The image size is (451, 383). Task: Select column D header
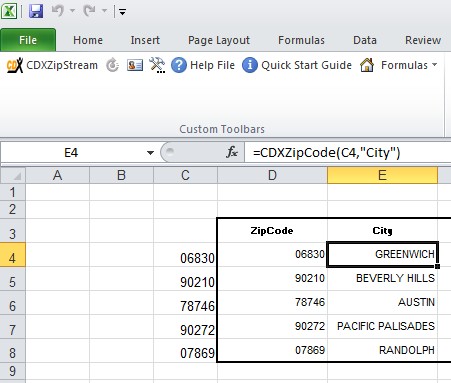click(272, 175)
